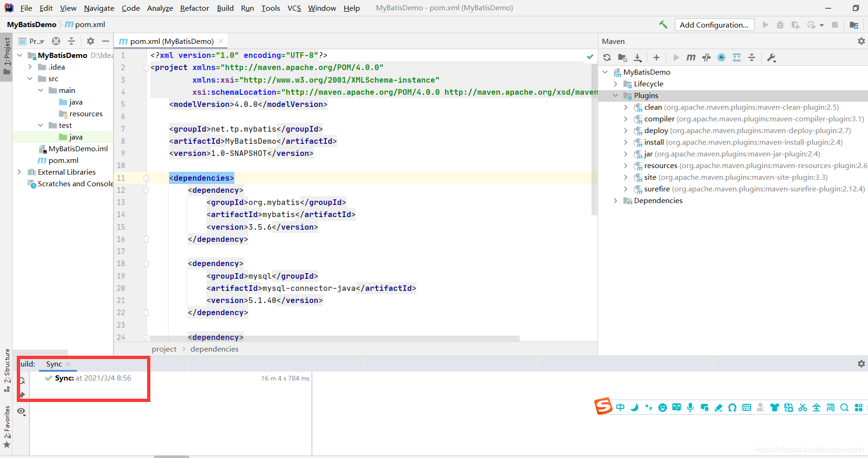868x458 pixels.
Task: Expand the surefire plugin node
Action: point(626,189)
